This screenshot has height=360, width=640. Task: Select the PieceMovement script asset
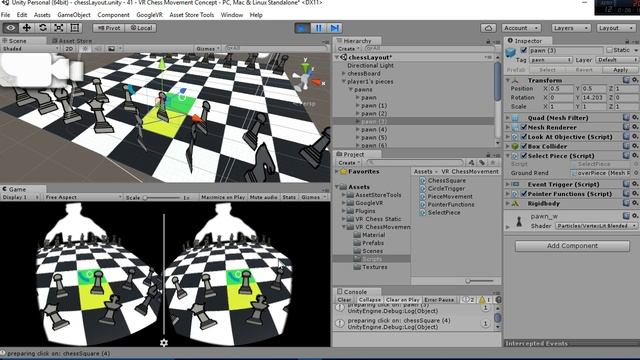point(450,196)
